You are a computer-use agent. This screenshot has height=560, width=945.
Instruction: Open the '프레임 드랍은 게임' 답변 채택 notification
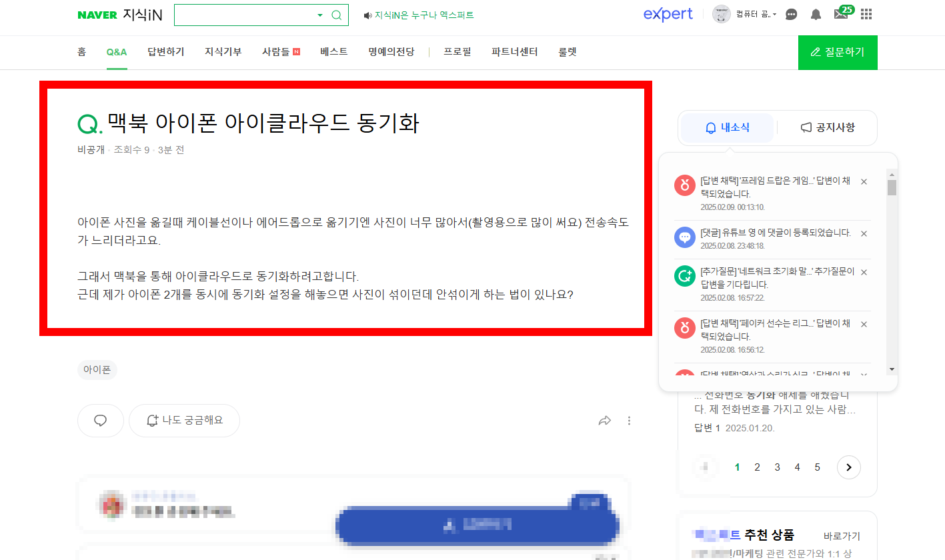775,187
